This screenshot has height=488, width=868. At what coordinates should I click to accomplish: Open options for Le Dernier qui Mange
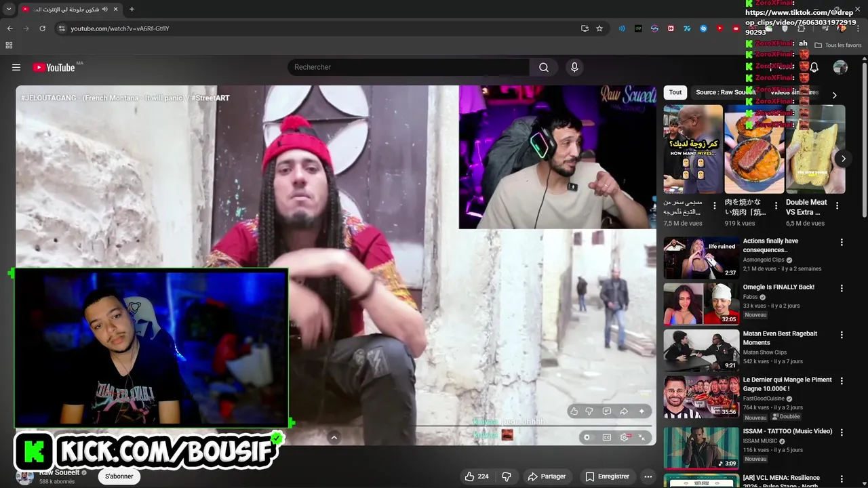tap(842, 382)
